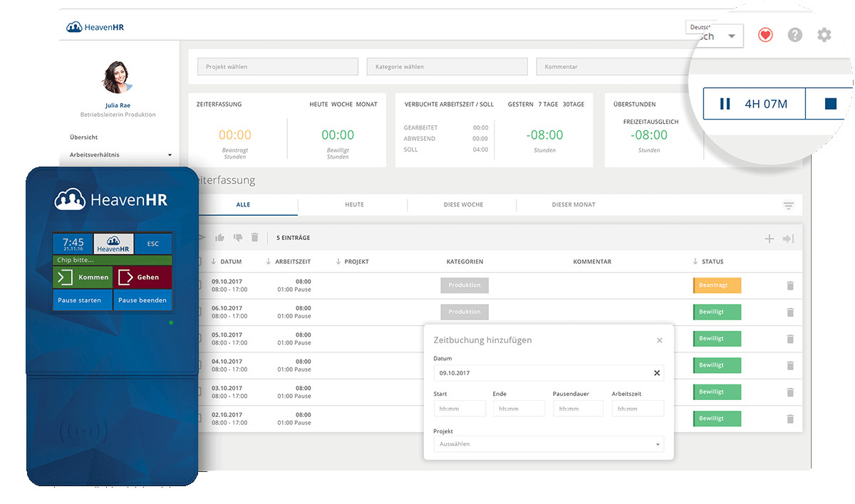The image size is (855, 504).
Task: Click the Start time field
Action: (460, 409)
